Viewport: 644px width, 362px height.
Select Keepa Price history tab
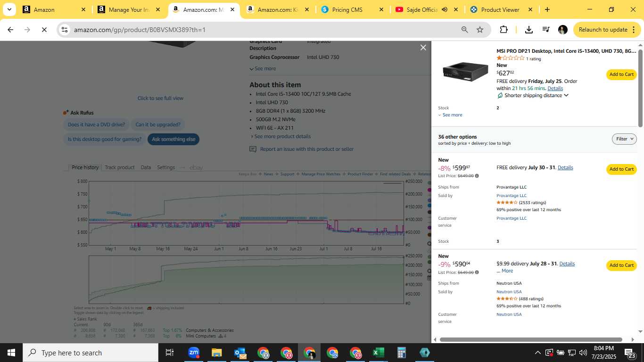[85, 167]
